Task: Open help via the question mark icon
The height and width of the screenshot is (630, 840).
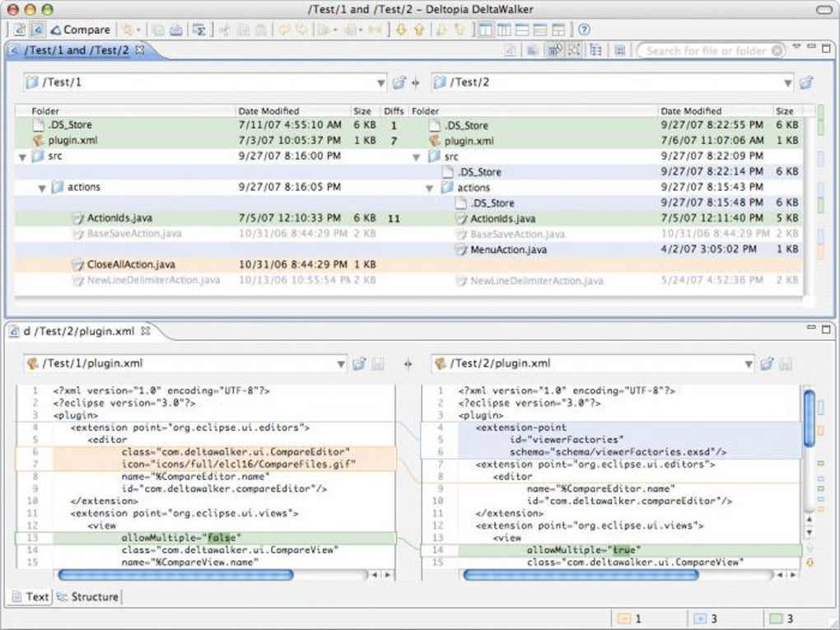Action: click(584, 30)
